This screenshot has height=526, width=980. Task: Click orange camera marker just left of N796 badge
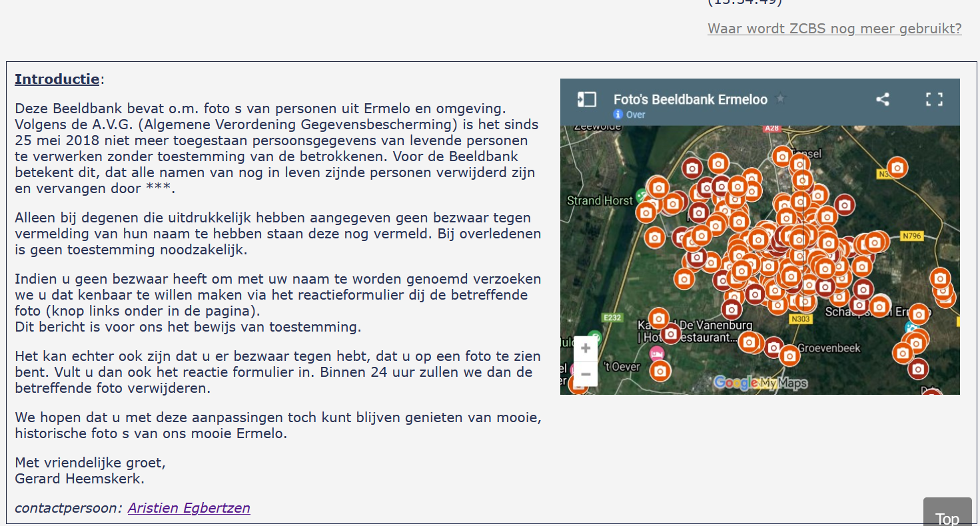pyautogui.click(x=875, y=242)
